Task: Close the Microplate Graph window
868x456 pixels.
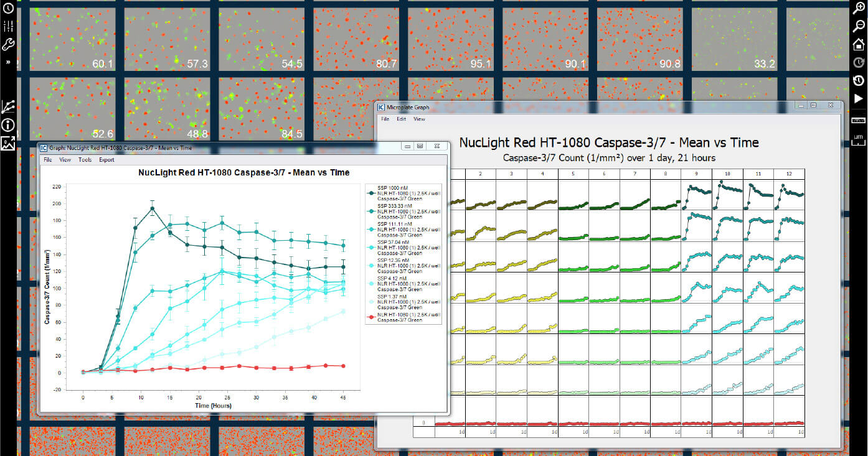Action: (831, 106)
